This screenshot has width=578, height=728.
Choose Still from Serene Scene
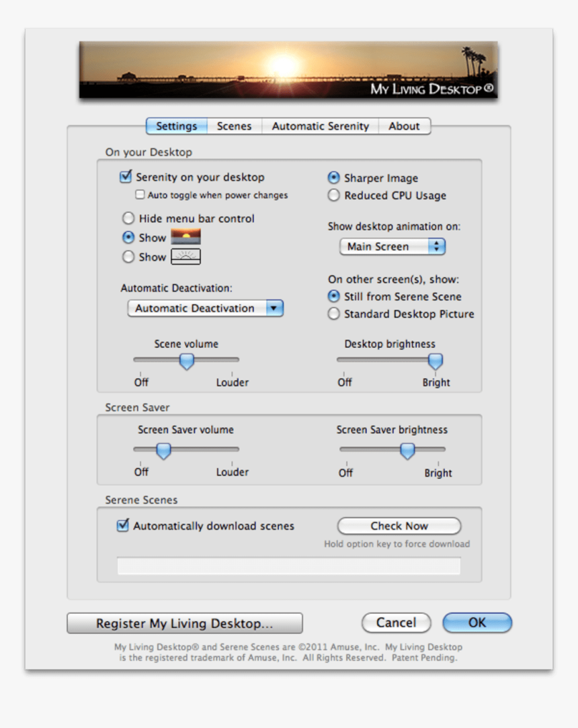pyautogui.click(x=333, y=295)
